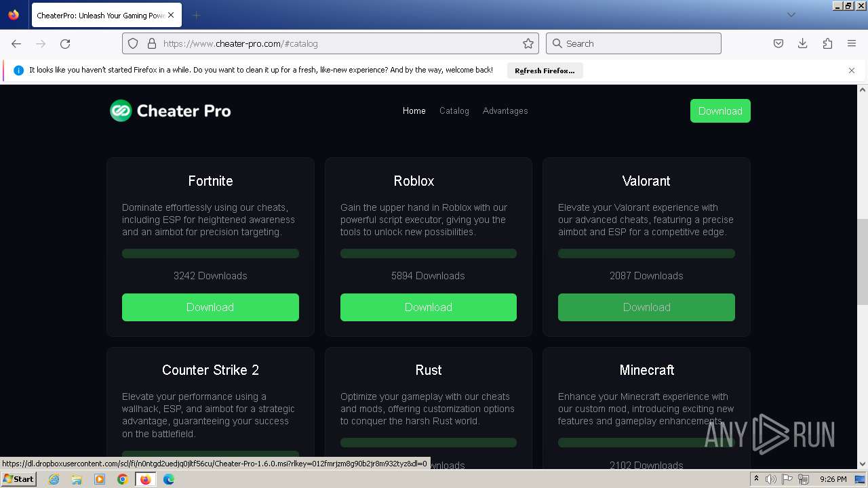The height and width of the screenshot is (488, 868).
Task: Click the taskbar clock showing 9:26 PM
Action: [x=833, y=479]
